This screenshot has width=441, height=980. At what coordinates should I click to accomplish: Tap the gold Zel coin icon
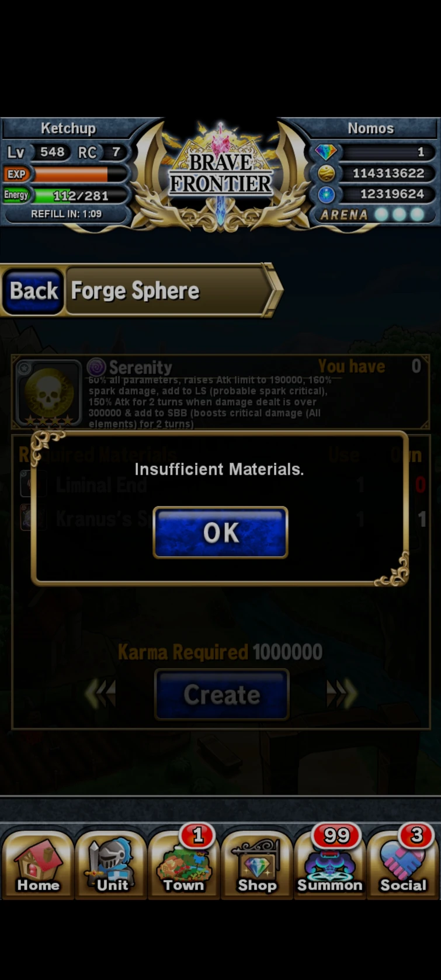pyautogui.click(x=326, y=173)
